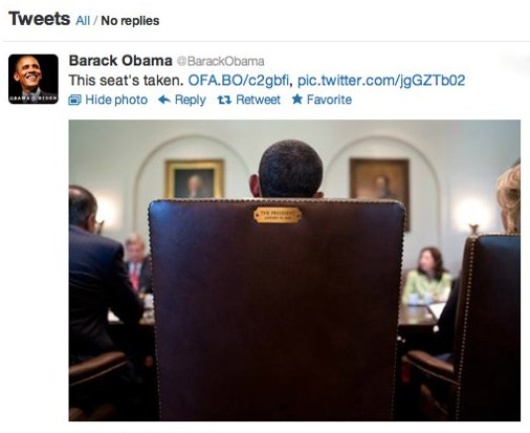Click the Favorite star icon

pyautogui.click(x=297, y=99)
